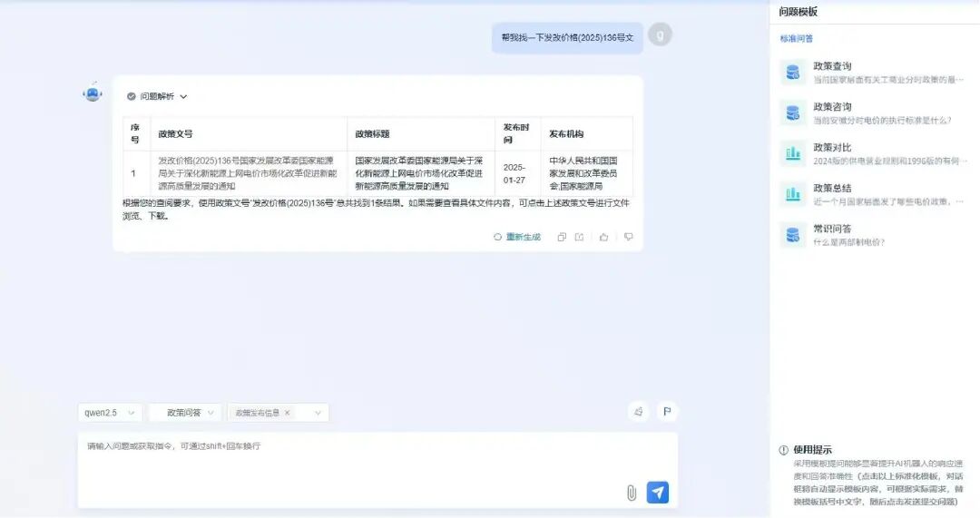Remove the 政策发布信息 tag
Screen dimensions: 980x518
tap(287, 413)
